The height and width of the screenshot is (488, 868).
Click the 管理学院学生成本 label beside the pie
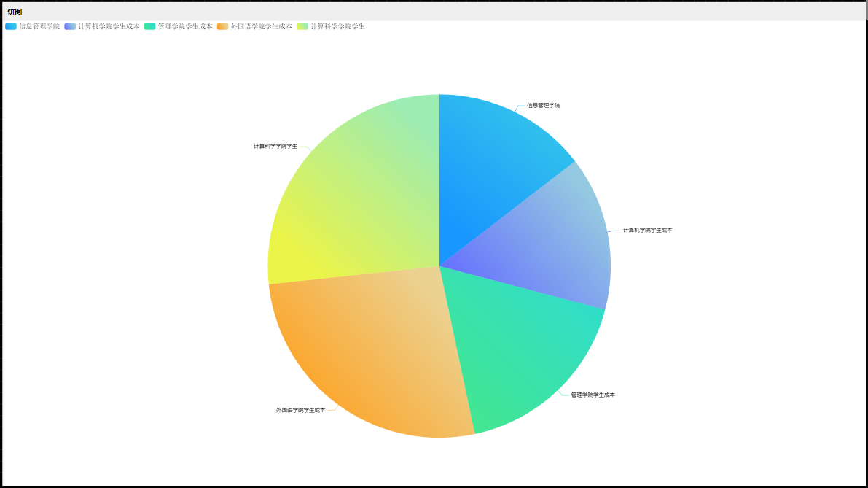click(593, 395)
